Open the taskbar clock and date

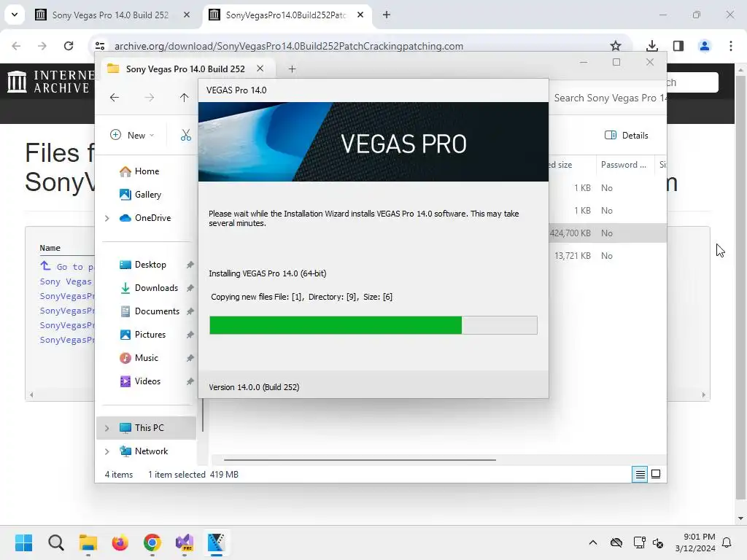[695, 542]
